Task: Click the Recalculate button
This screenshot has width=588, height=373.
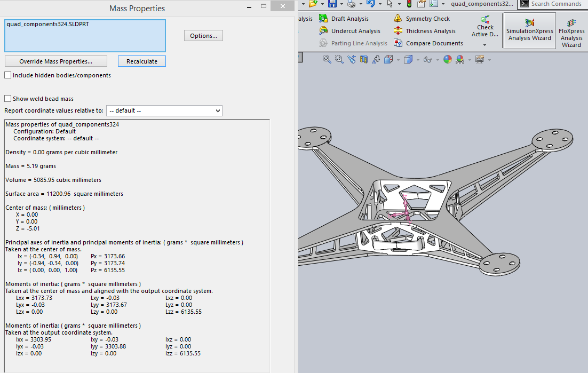Action: pyautogui.click(x=142, y=61)
